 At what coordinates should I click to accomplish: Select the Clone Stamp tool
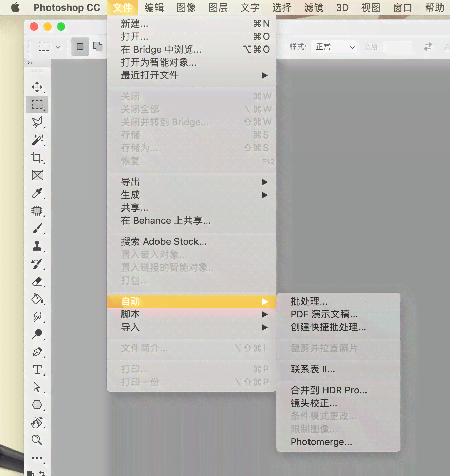[37, 246]
